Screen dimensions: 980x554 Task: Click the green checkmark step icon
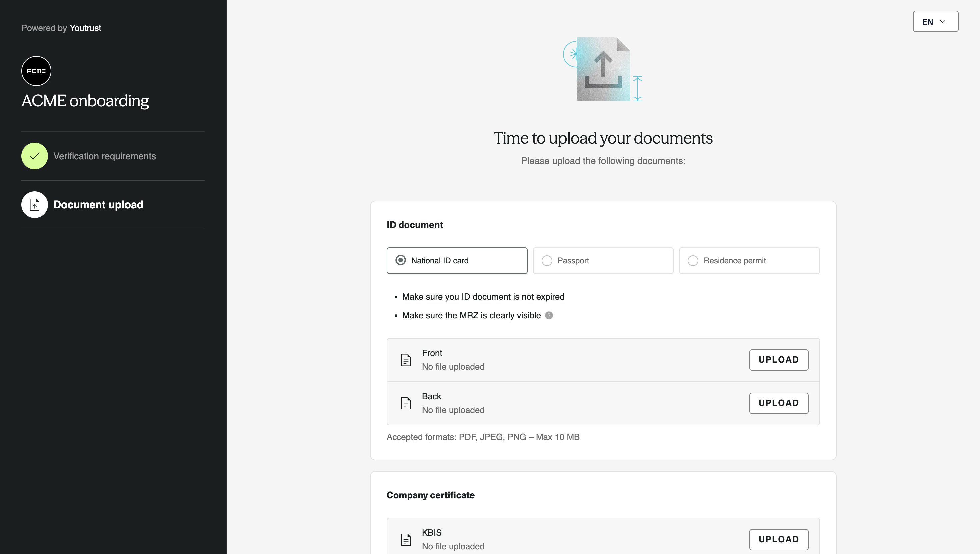click(35, 156)
